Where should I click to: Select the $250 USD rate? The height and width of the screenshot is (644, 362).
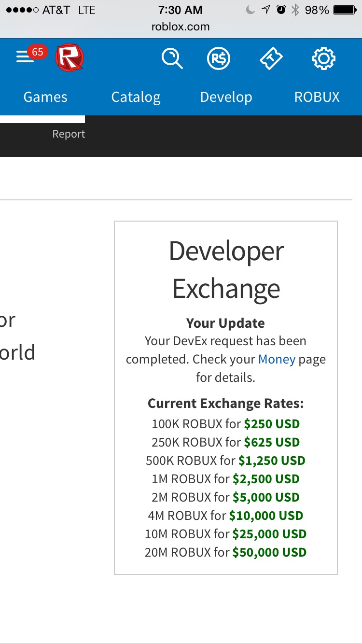tap(272, 424)
